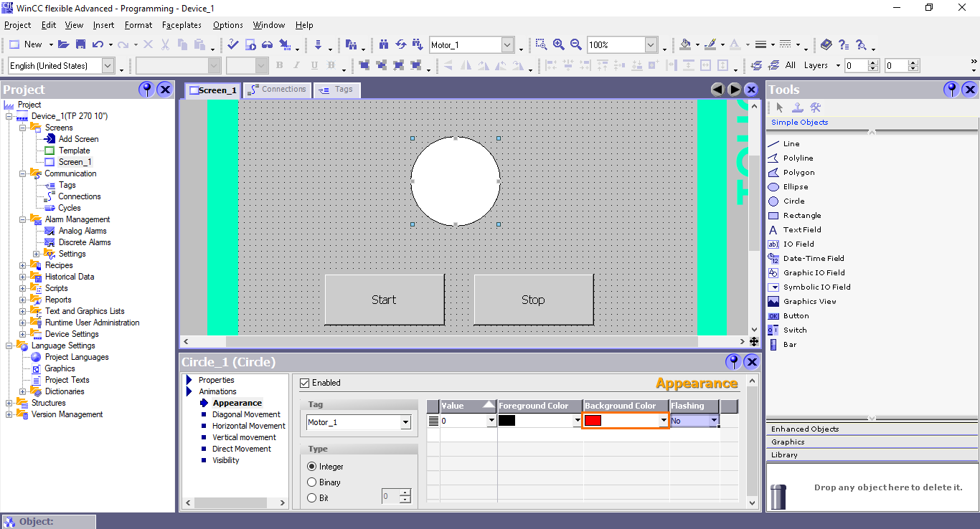
Task: Open the Library group in Tools
Action: click(872, 454)
